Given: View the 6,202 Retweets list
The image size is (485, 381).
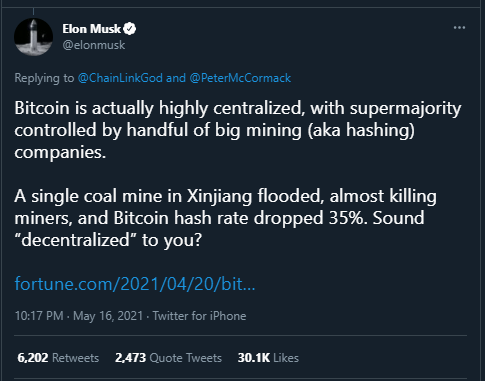Looking at the screenshot, I should pyautogui.click(x=58, y=358).
